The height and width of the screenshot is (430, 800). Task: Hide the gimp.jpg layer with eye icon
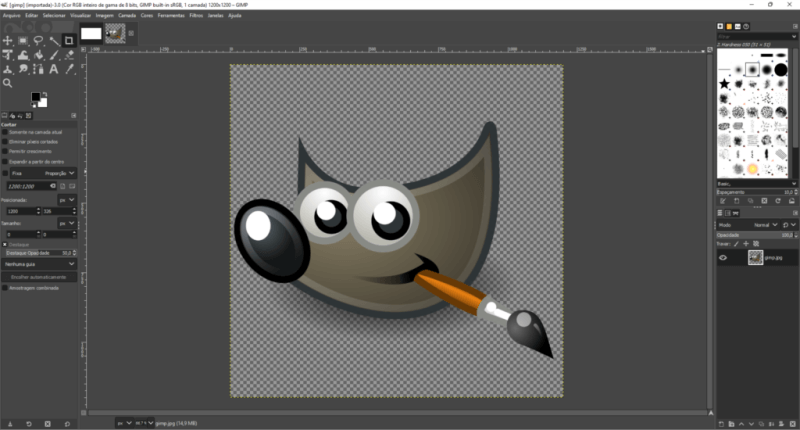tap(723, 258)
